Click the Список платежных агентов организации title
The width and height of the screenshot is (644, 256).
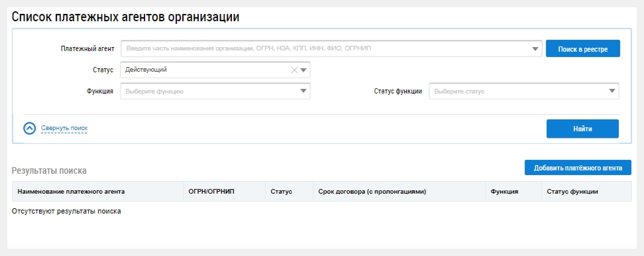126,17
